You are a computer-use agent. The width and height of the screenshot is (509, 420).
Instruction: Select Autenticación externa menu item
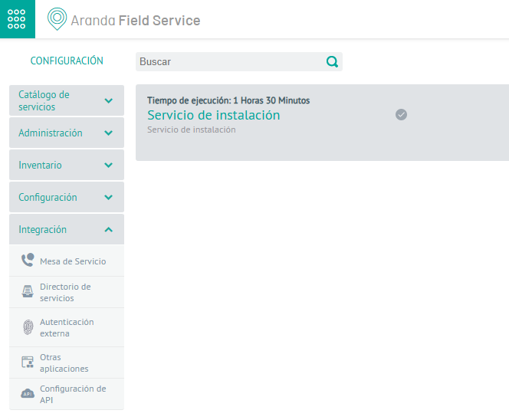(67, 327)
